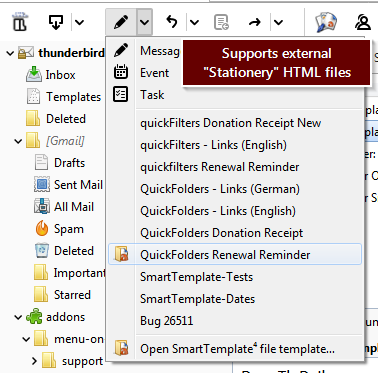Click the calendar icon next to Event

[x=121, y=72]
